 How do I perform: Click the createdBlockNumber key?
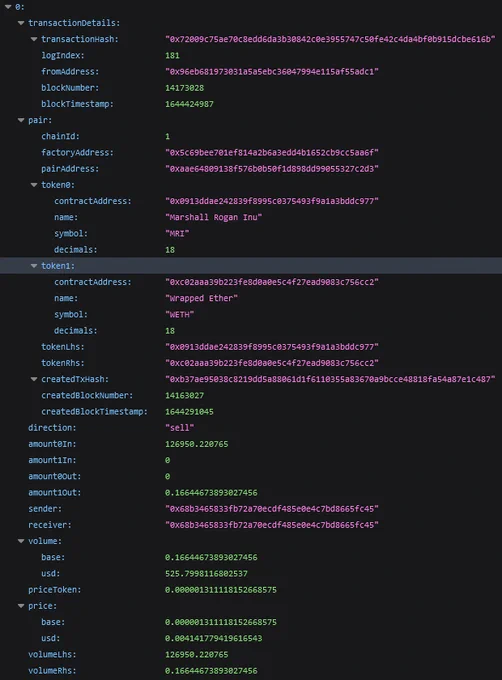(x=87, y=396)
